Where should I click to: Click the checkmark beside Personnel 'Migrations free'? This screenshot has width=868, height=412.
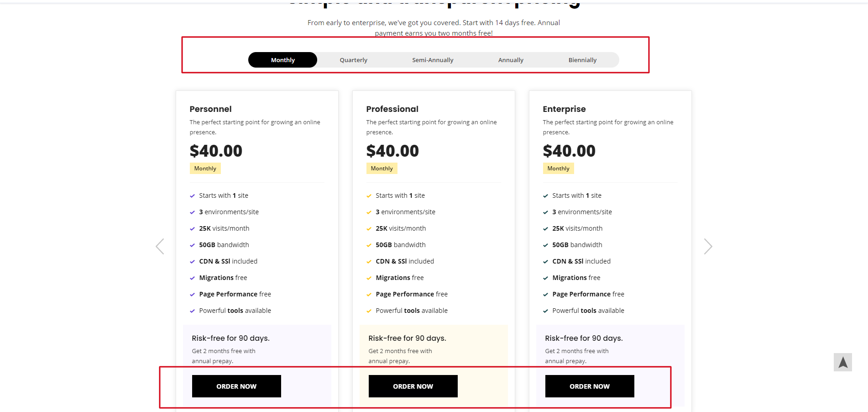(192, 278)
